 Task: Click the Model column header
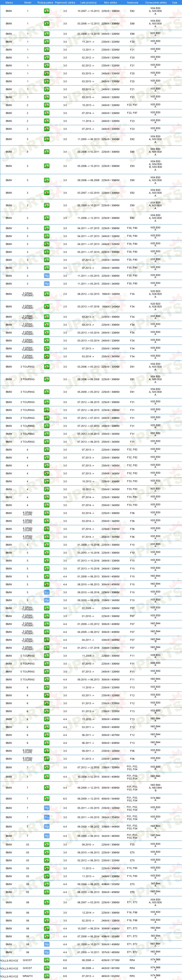pos(27,2)
